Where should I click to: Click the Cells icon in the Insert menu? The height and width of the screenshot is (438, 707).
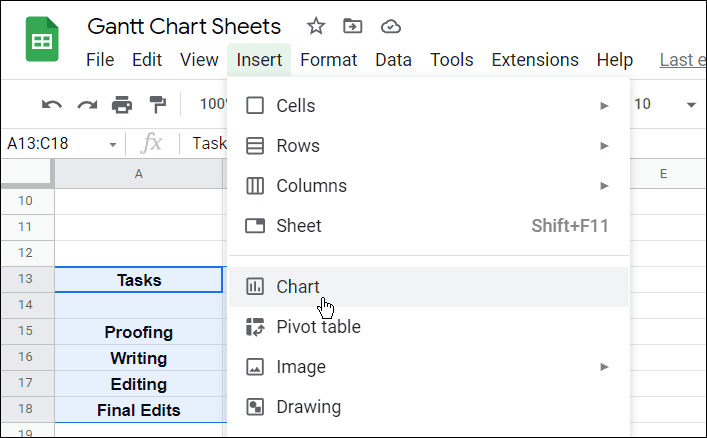(x=255, y=106)
